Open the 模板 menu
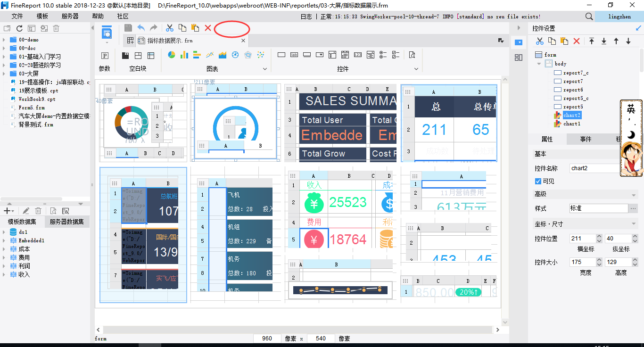644x347 pixels. coord(42,16)
